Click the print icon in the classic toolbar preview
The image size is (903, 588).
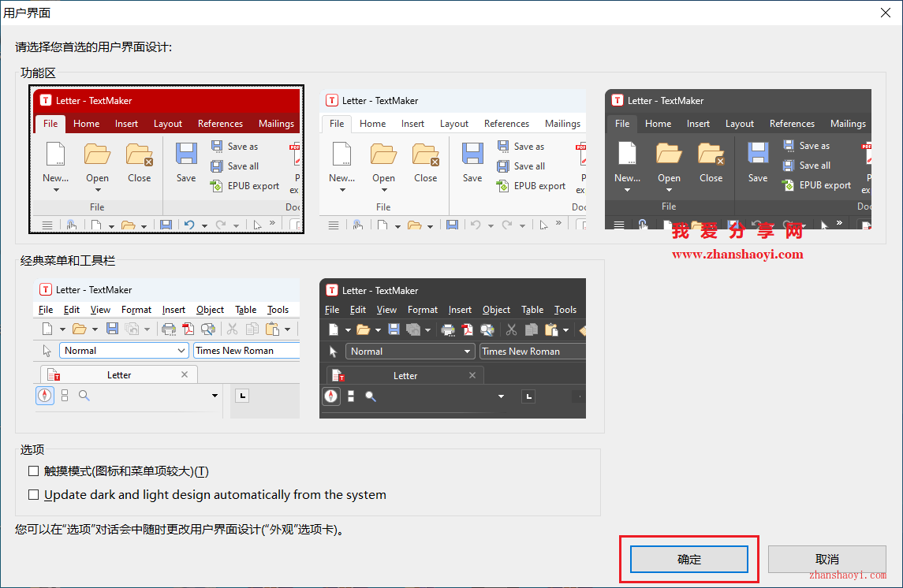click(x=169, y=329)
